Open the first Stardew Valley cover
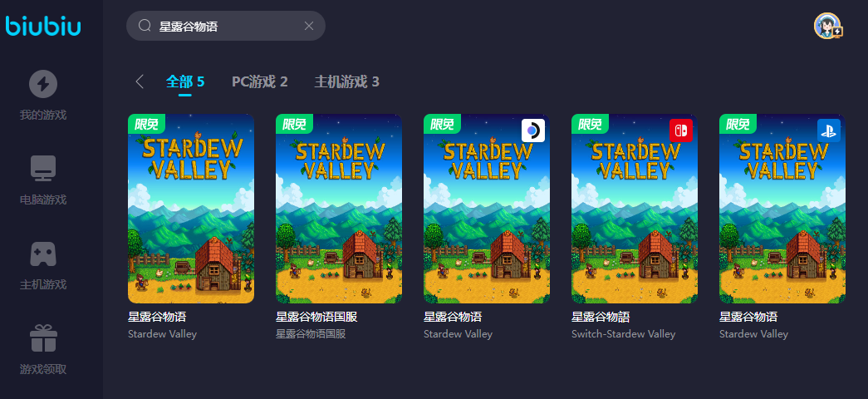This screenshot has width=868, height=399. [x=191, y=209]
